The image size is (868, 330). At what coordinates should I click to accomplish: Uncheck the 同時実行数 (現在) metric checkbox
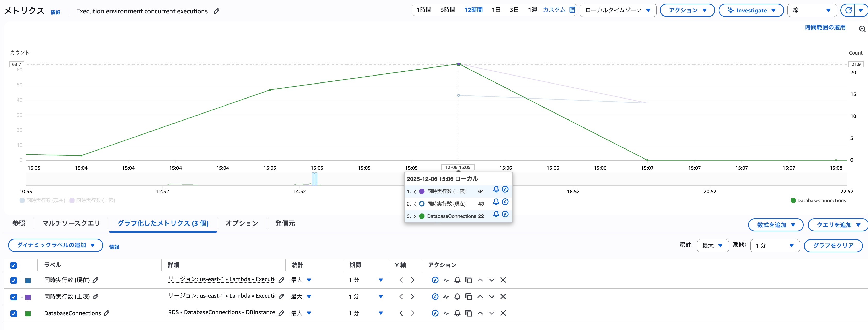13,280
